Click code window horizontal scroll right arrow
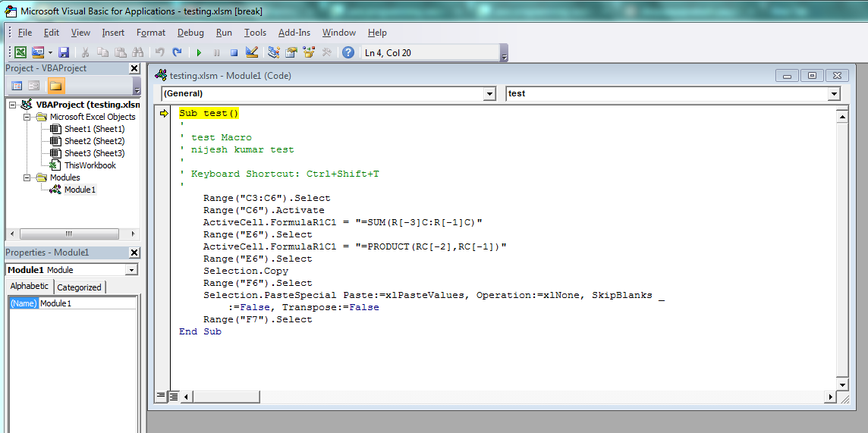The width and height of the screenshot is (868, 433). point(830,397)
